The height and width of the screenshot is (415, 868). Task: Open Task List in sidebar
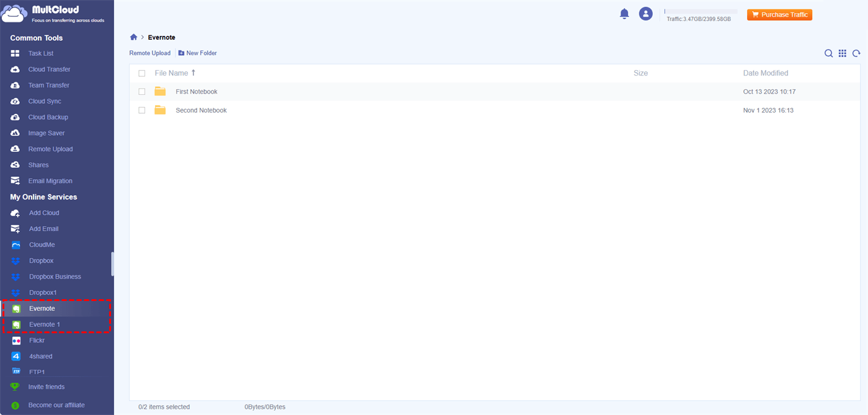(x=41, y=53)
